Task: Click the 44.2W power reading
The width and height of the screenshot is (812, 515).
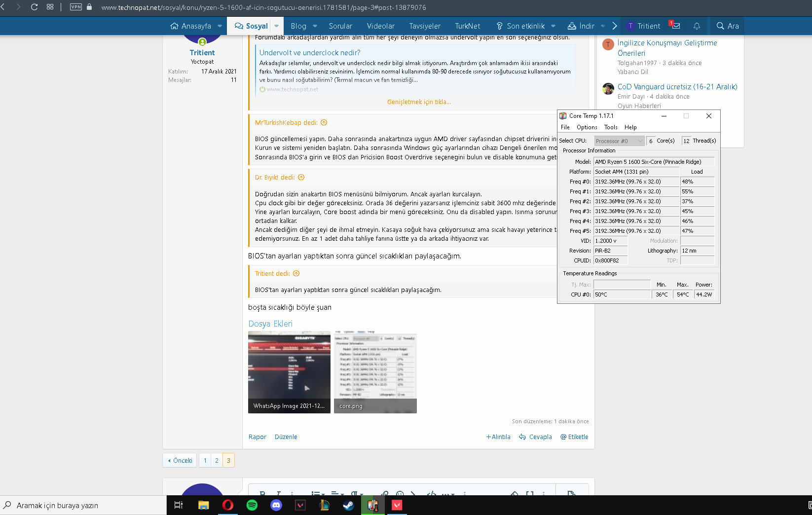Action: coord(704,294)
